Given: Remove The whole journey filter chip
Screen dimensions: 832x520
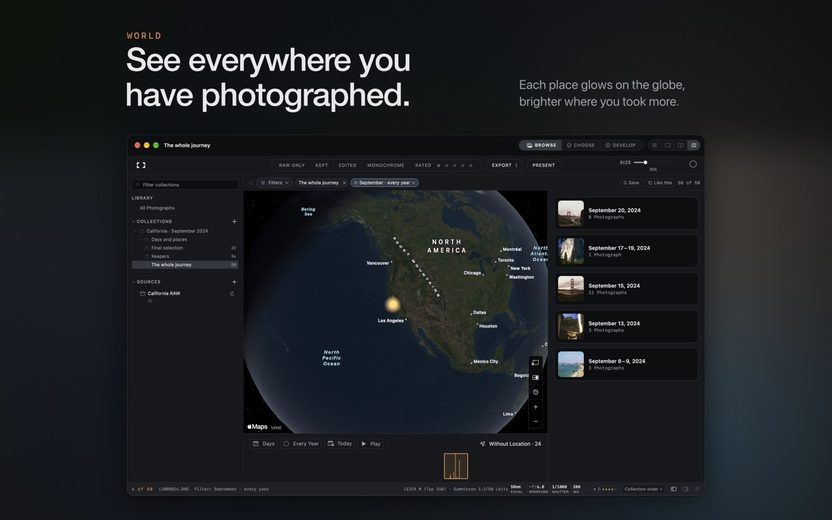Looking at the screenshot, I should coord(344,183).
